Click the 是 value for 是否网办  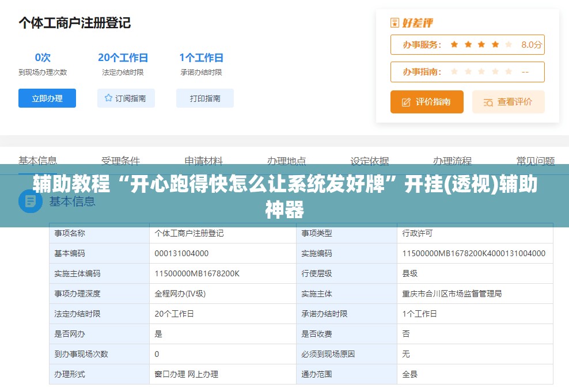(158, 334)
